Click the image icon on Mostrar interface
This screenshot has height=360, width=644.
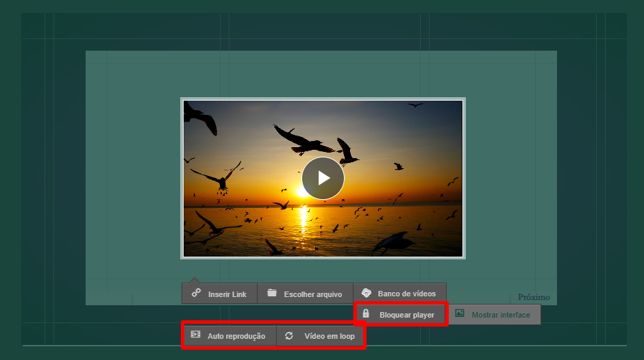tap(460, 313)
